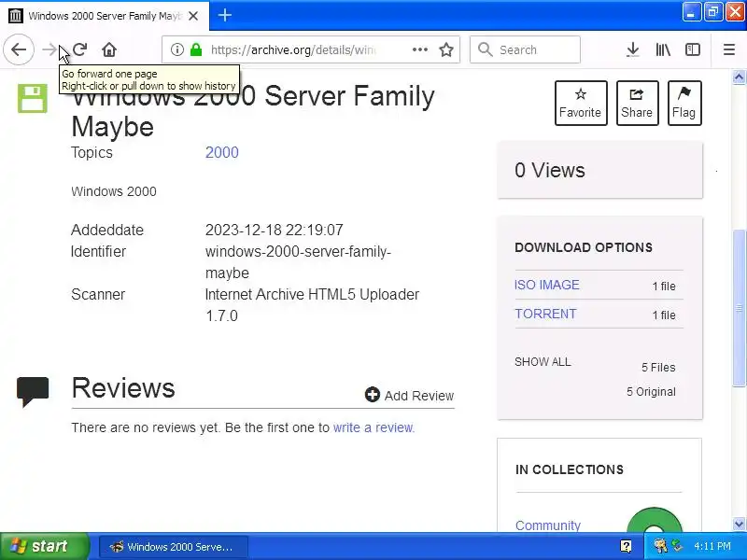The image size is (747, 560).
Task: Focus the Firefox Search box
Action: point(525,49)
